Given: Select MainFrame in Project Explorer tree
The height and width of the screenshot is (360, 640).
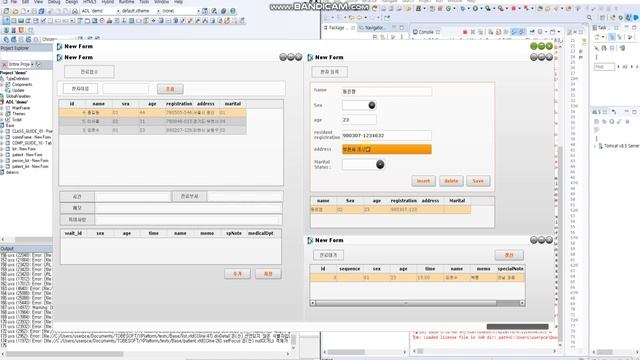Looking at the screenshot, I should tap(21, 108).
